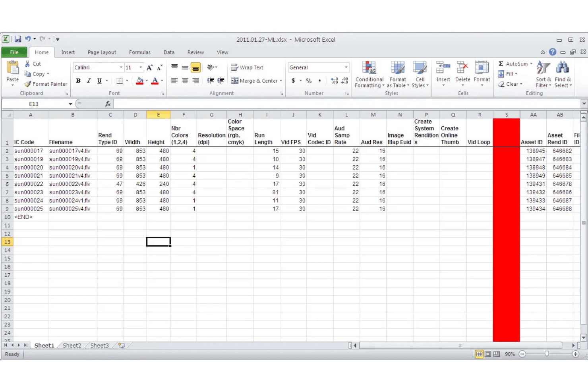Open the font size dropdown
Viewport: 588px width, 392px height.
coord(140,68)
